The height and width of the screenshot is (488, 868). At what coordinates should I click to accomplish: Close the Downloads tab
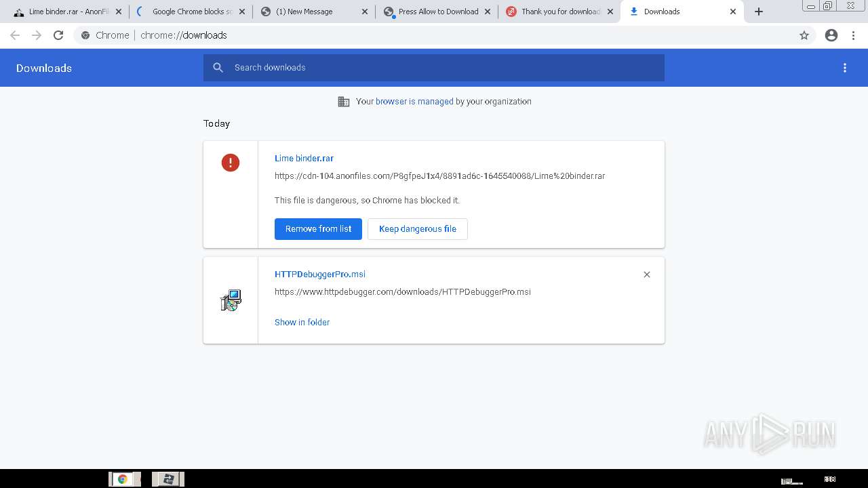(733, 12)
